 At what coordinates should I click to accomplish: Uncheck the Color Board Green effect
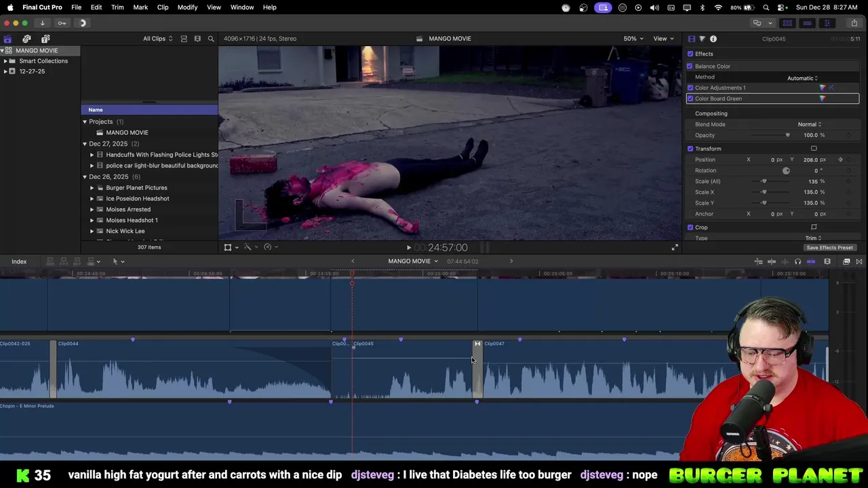point(690,98)
